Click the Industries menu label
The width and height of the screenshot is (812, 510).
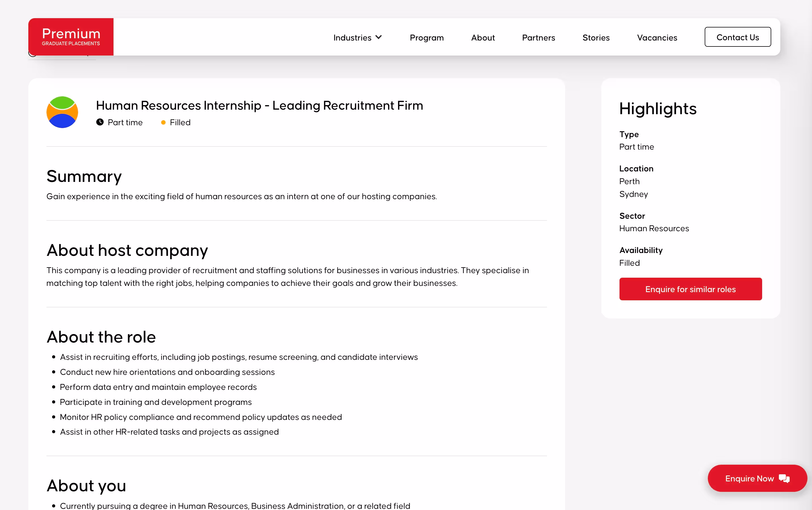[352, 37]
